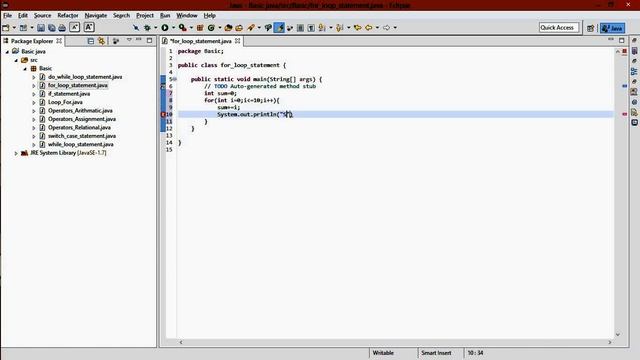Viewport: 640px width, 360px height.
Task: Open the External Tools dropdown arrow
Action: 191,28
